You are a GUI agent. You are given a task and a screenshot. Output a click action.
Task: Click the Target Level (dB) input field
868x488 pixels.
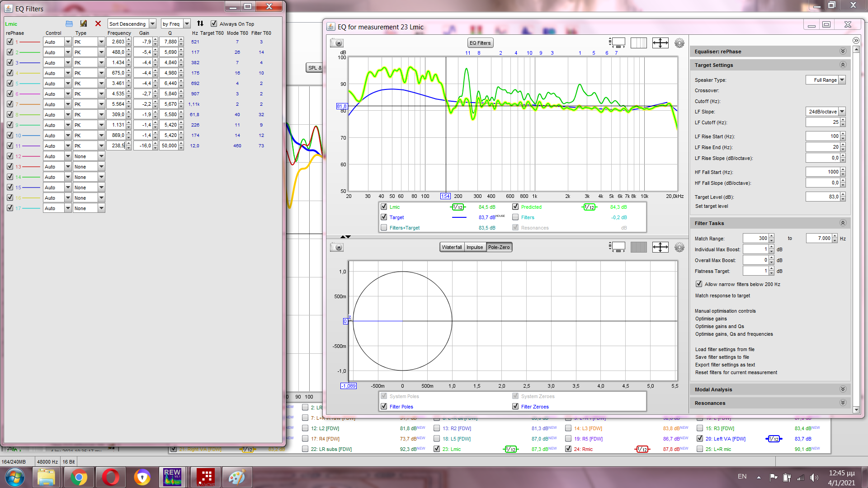[823, 197]
